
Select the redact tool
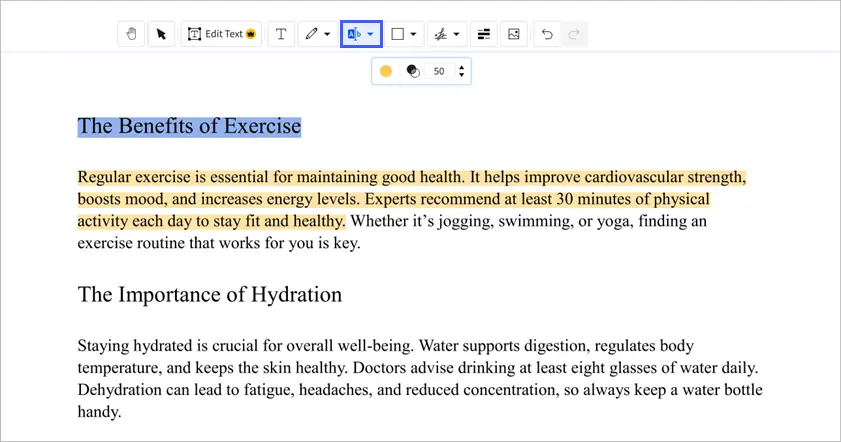pos(484,34)
